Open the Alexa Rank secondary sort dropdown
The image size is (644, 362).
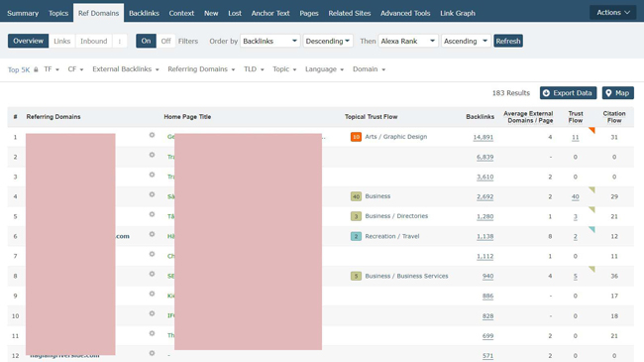point(408,41)
